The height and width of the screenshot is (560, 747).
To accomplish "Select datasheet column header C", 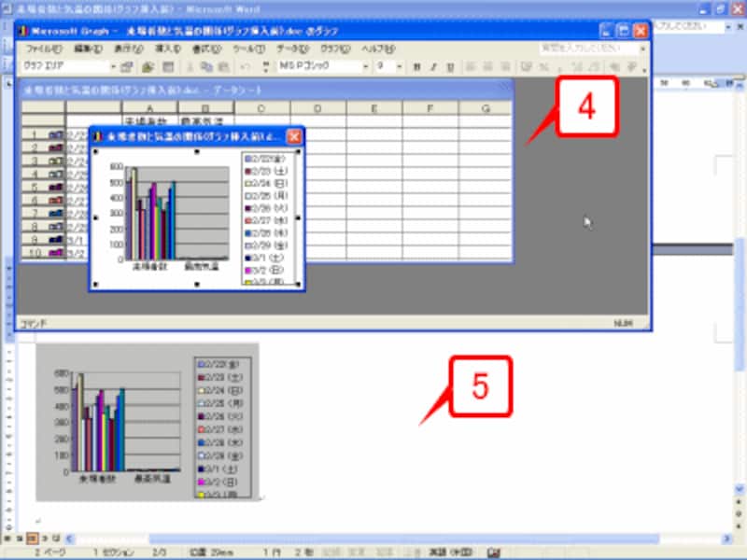I will pyautogui.click(x=262, y=108).
